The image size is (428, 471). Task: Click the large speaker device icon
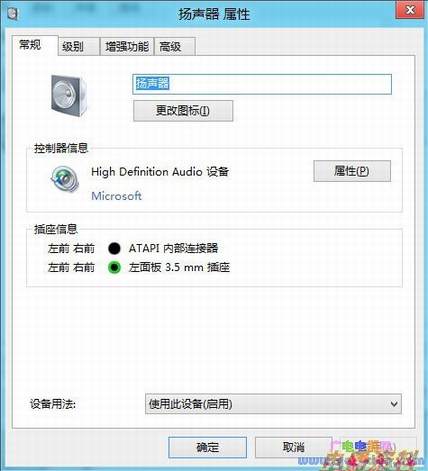point(69,96)
